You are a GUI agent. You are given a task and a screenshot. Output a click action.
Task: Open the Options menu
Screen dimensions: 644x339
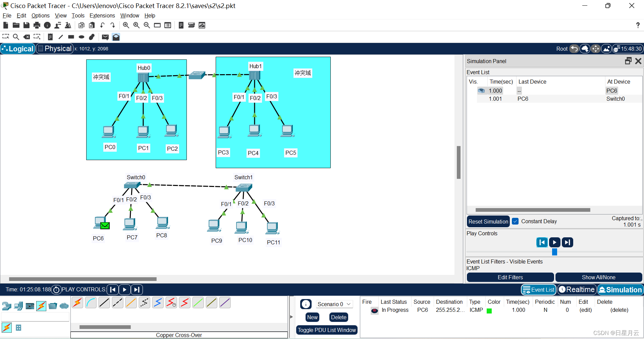41,15
